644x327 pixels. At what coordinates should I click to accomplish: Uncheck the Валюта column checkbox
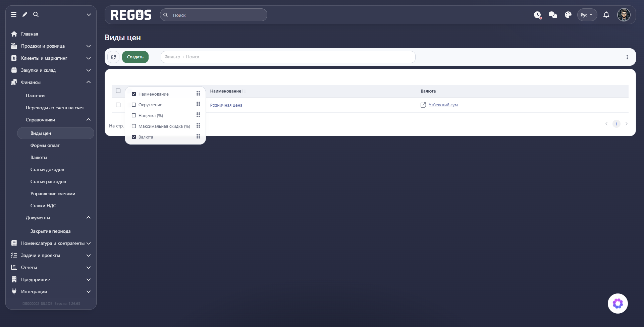[134, 137]
